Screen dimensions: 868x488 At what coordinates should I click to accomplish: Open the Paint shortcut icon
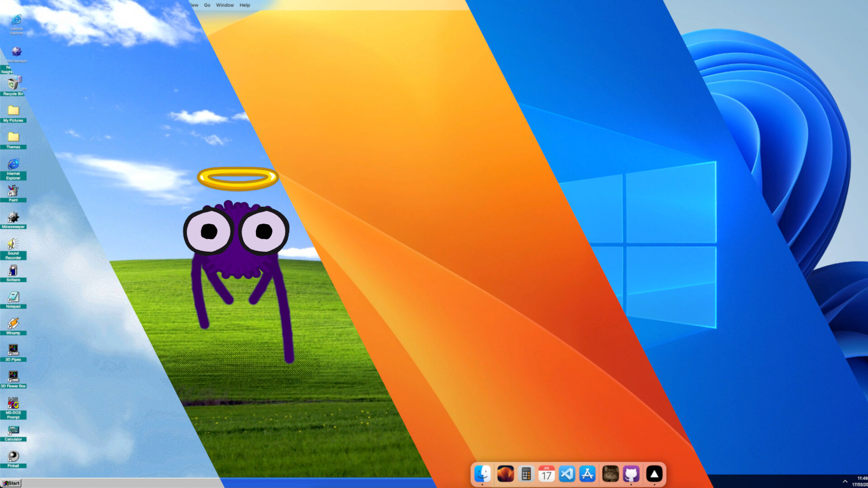pyautogui.click(x=13, y=192)
